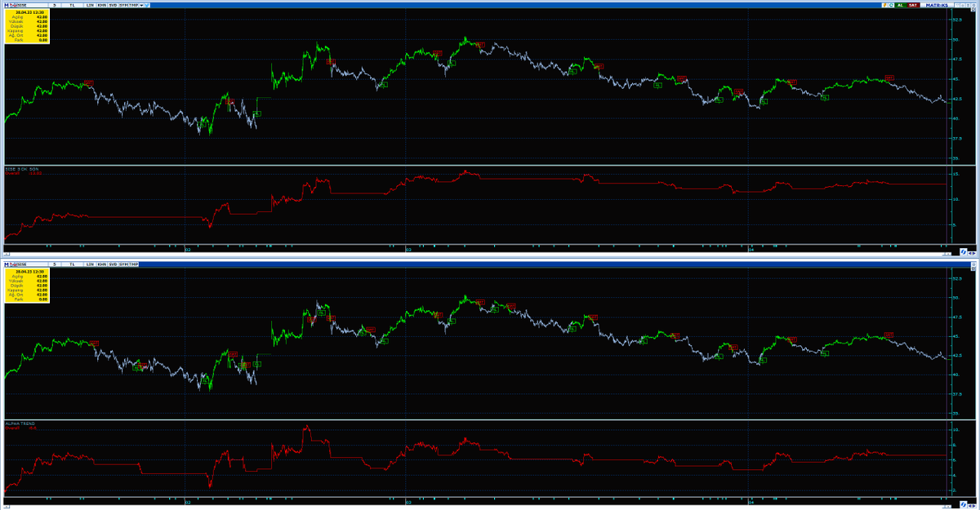Click the yellow OHLC info box on the top chart
This screenshot has height=510, width=980.
tap(29, 24)
